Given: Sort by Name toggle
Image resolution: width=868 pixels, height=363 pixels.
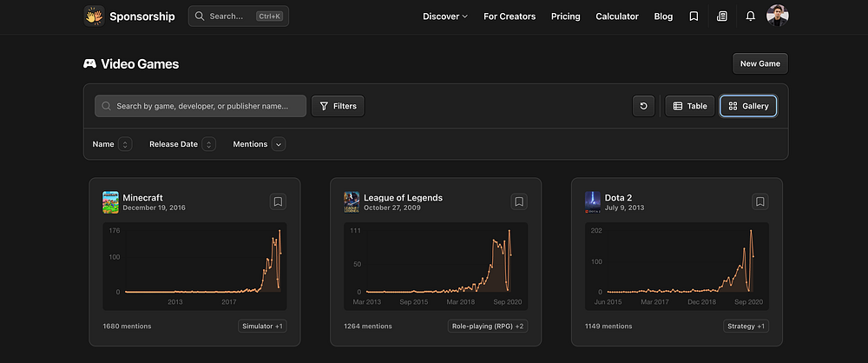Looking at the screenshot, I should [x=125, y=144].
